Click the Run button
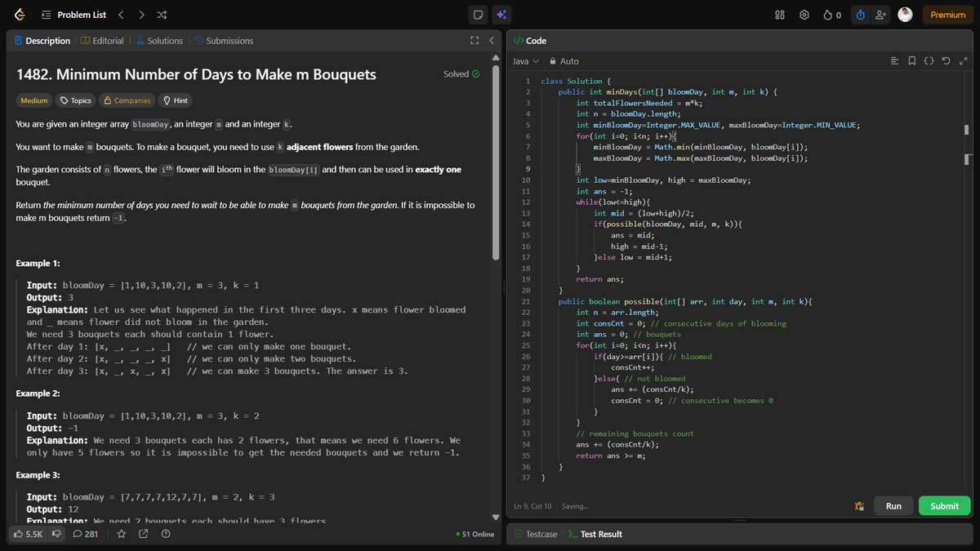980x551 pixels. point(893,506)
